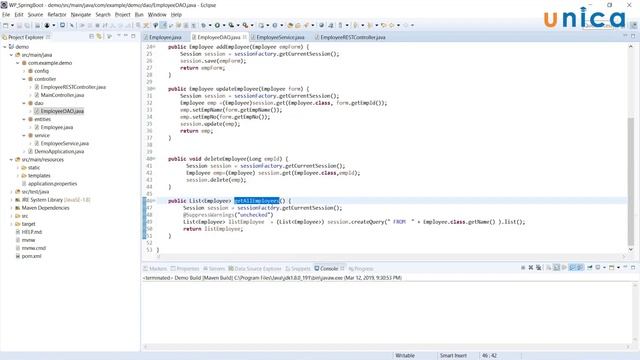
Task: Click Remove All Terminated Launches icon
Action: (x=539, y=268)
